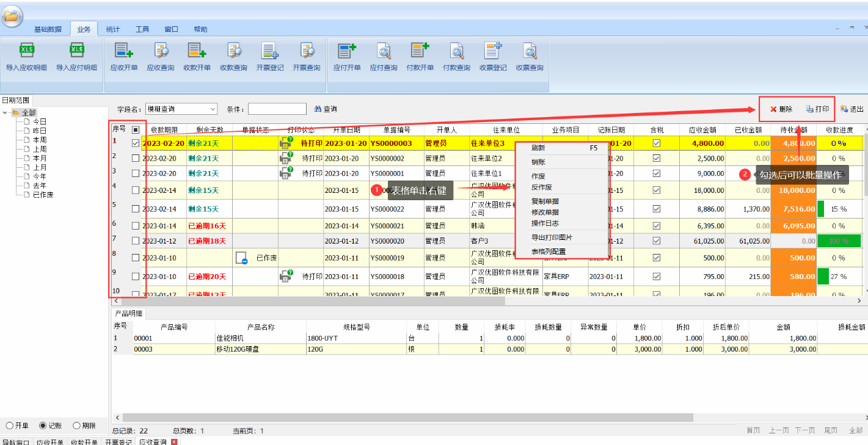Open 应付查询 from the ribbon
This screenshot has width=868, height=445.
(384, 51)
